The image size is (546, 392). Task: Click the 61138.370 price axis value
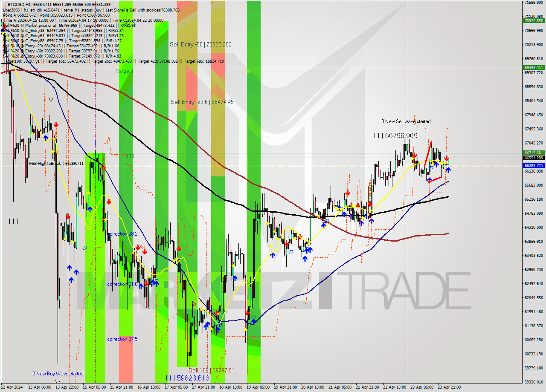pos(533,326)
